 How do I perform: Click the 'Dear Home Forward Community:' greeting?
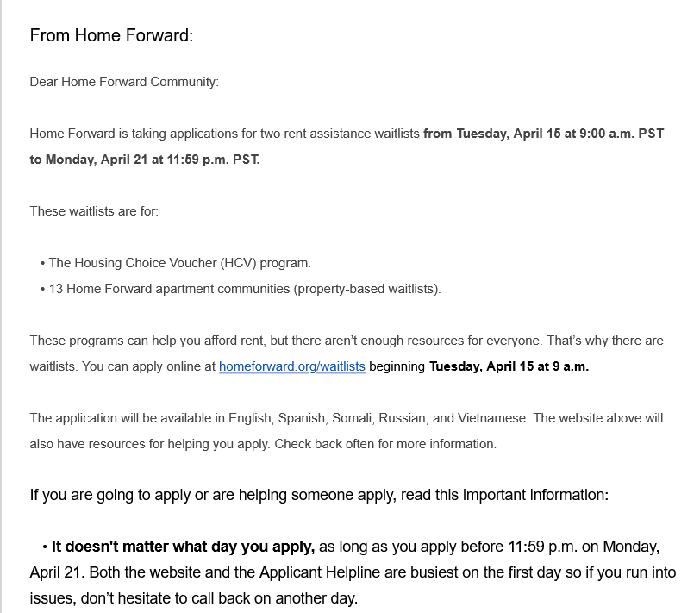[124, 82]
